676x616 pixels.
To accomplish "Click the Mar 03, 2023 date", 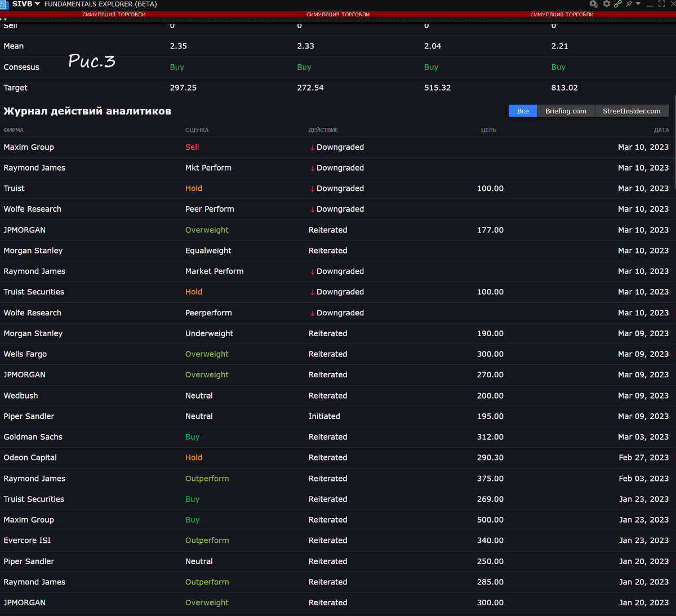I will click(x=643, y=437).
